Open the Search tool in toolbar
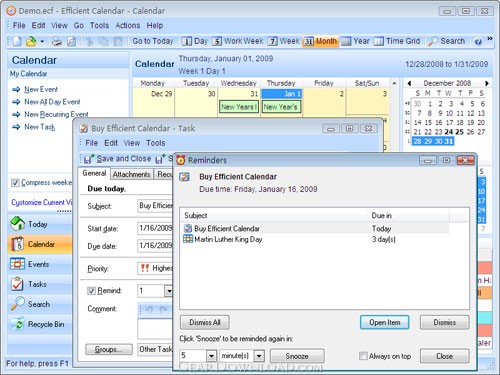The image size is (500, 375). click(446, 41)
